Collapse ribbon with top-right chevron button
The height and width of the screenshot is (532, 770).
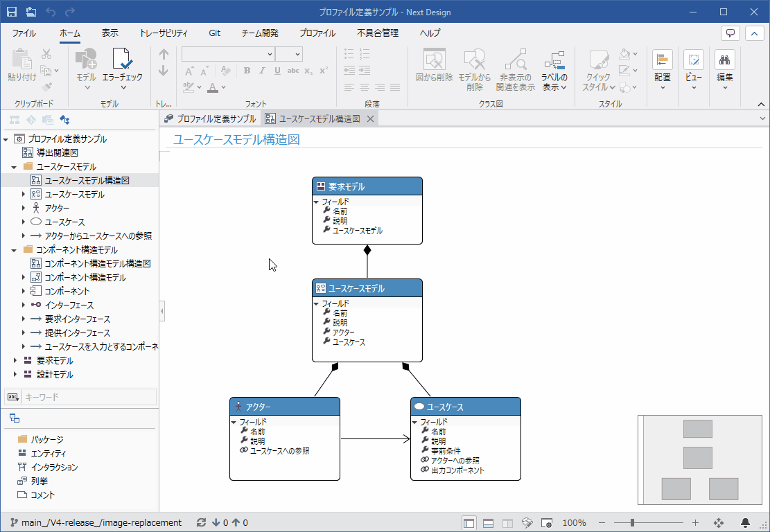(x=754, y=33)
